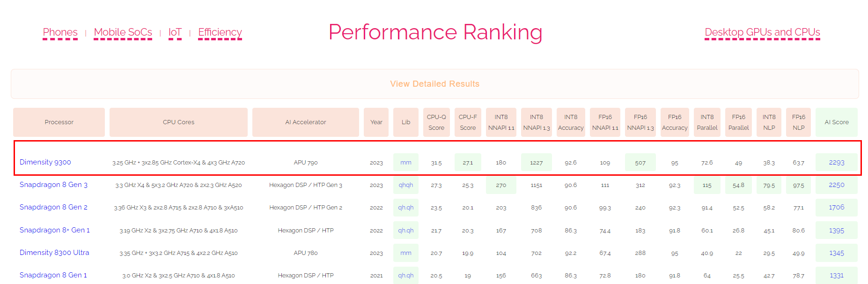The image size is (868, 284).
Task: Click the 'APU 780' accelerator cell
Action: [306, 253]
